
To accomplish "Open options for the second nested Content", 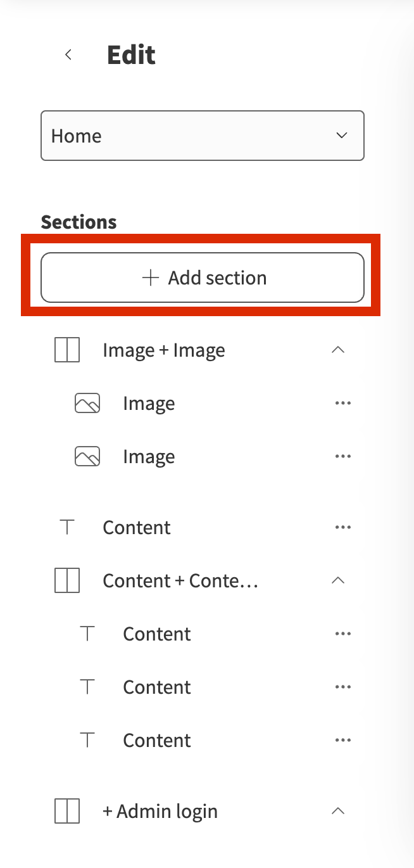I will pyautogui.click(x=342, y=687).
